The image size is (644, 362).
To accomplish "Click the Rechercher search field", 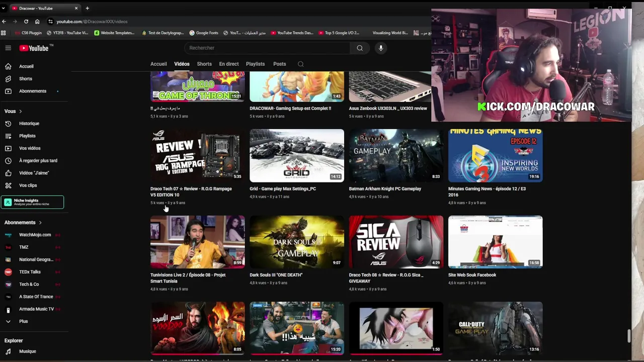I will 267,48.
